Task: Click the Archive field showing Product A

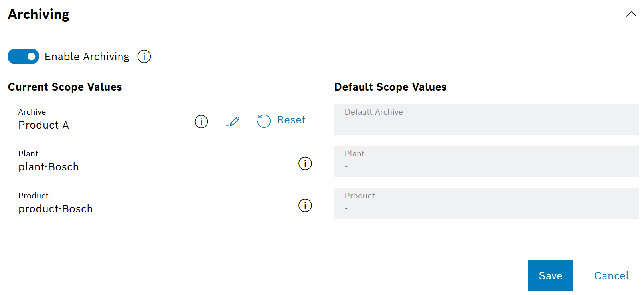Action: [x=95, y=119]
